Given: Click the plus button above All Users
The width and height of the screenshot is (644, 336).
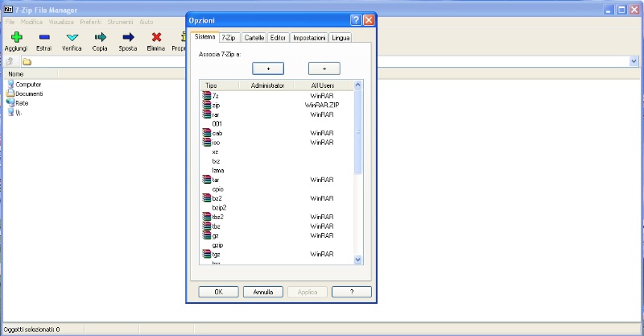Looking at the screenshot, I should (x=324, y=68).
